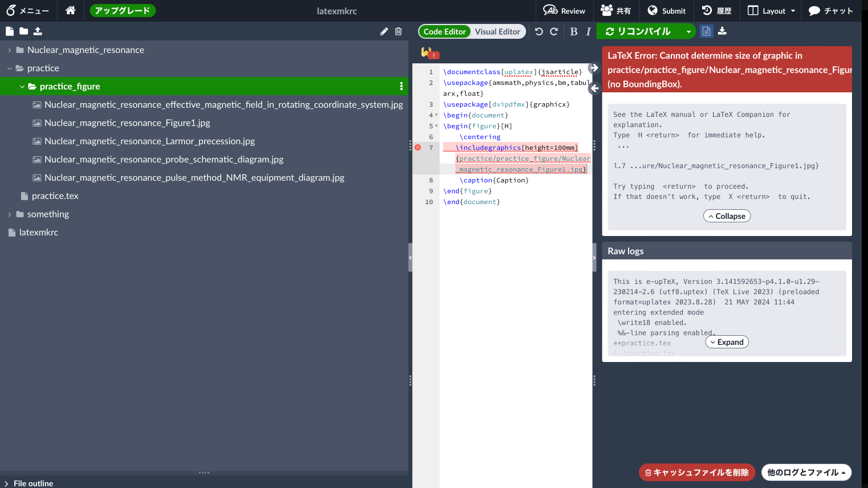Open the Review panel
The height and width of the screenshot is (488, 868).
pos(564,11)
